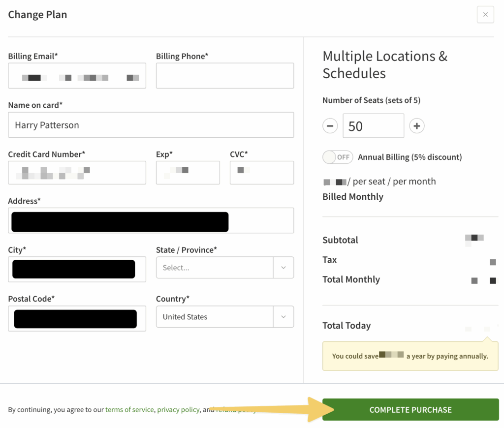Toggle Annual Billing discount switch
This screenshot has width=504, height=428.
(x=338, y=157)
